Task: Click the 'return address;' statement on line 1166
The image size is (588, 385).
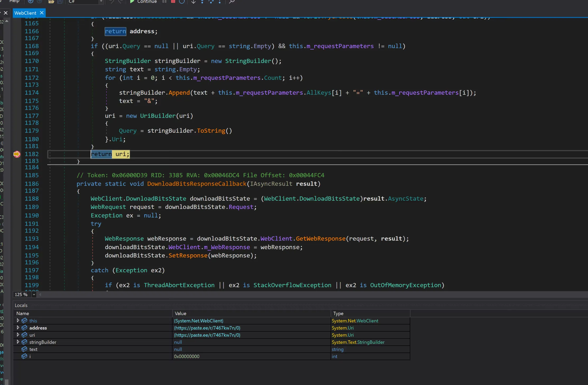Action: (131, 31)
